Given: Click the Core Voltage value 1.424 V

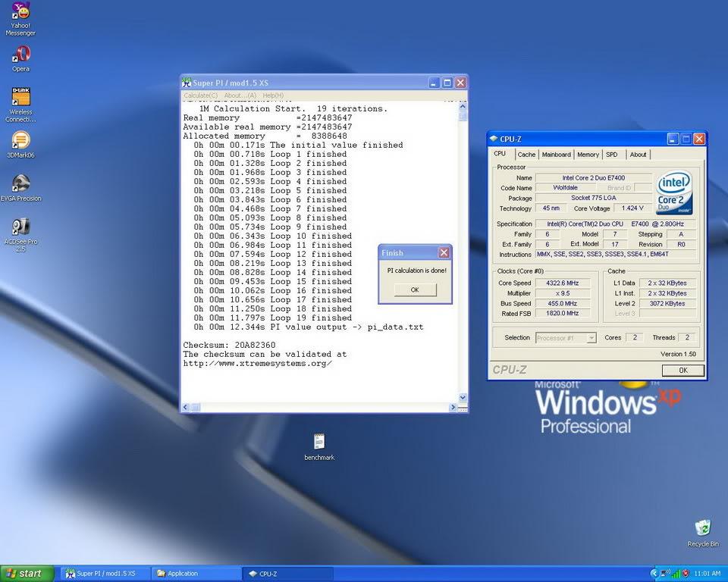Looking at the screenshot, I should [632, 208].
